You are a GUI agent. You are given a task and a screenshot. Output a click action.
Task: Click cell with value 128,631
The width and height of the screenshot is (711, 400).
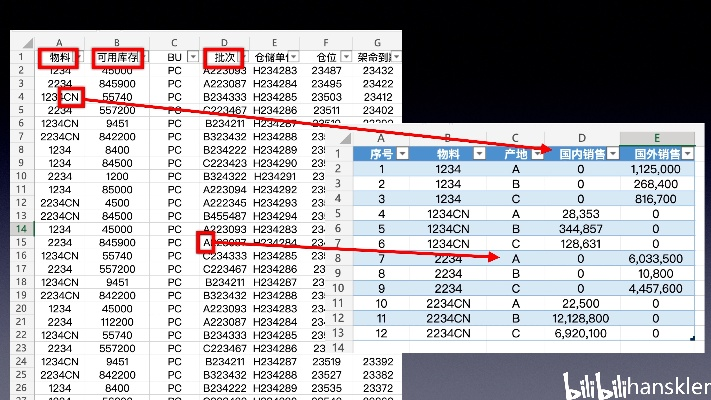pos(582,244)
